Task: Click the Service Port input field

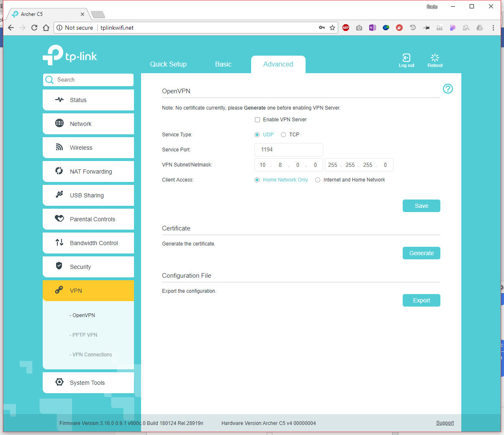Action: pyautogui.click(x=288, y=150)
